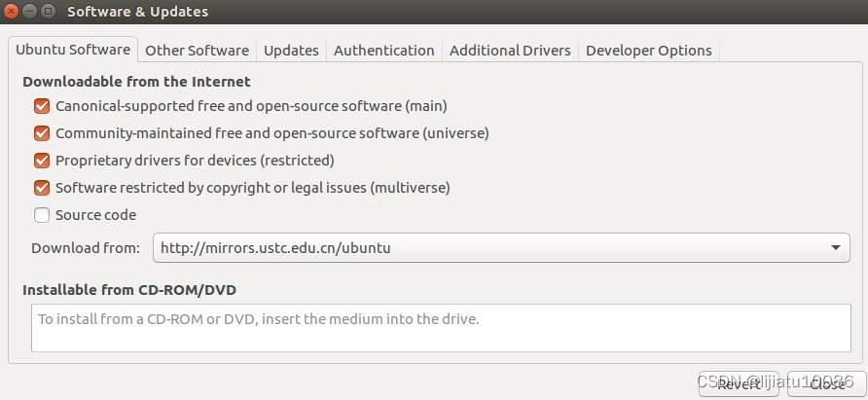Click the Revert button
The image size is (868, 400).
coord(739,383)
